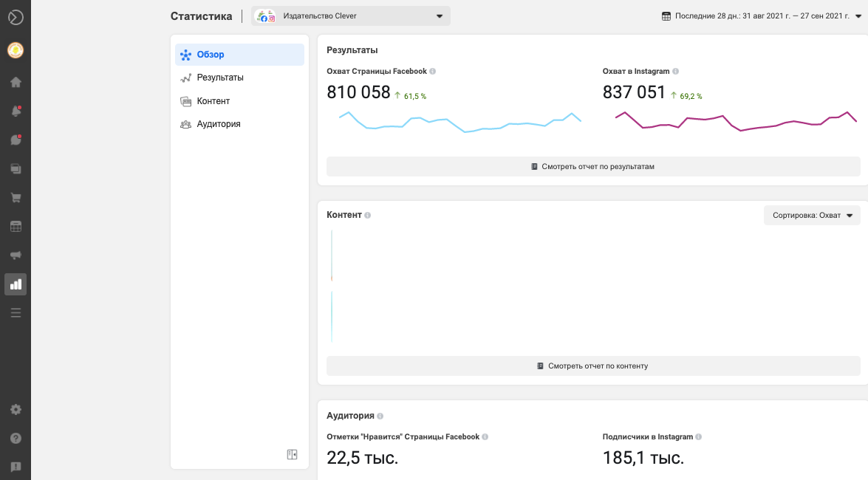
Task: Click info icon beside Охват в Instagram
Action: click(x=676, y=72)
